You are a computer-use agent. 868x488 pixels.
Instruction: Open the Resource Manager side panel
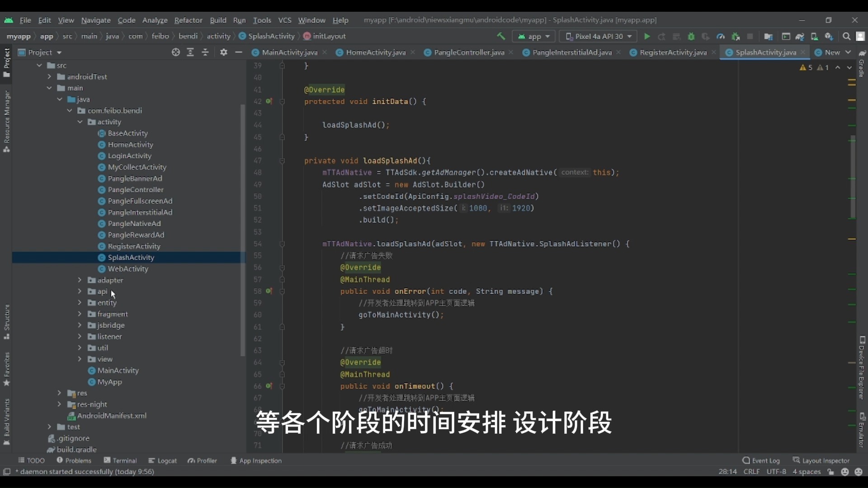click(6, 121)
